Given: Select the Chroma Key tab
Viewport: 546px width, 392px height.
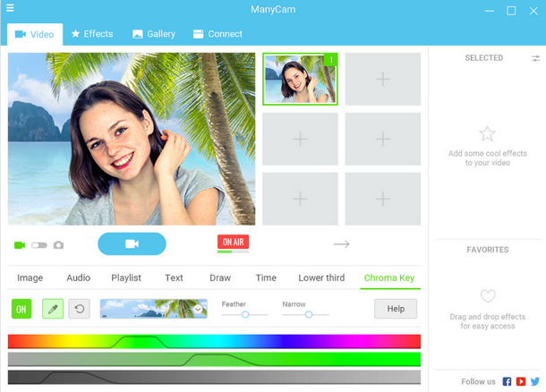Looking at the screenshot, I should pos(389,277).
